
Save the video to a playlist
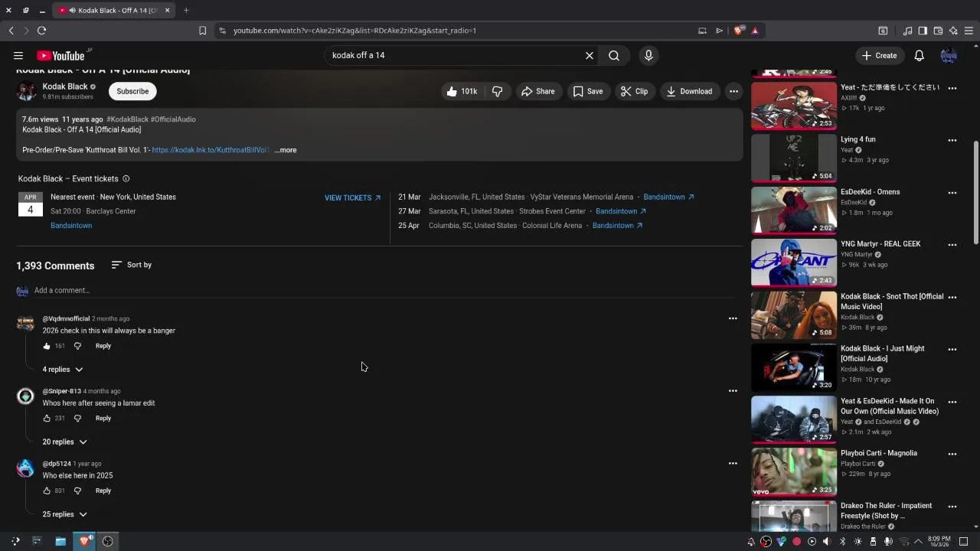click(588, 91)
